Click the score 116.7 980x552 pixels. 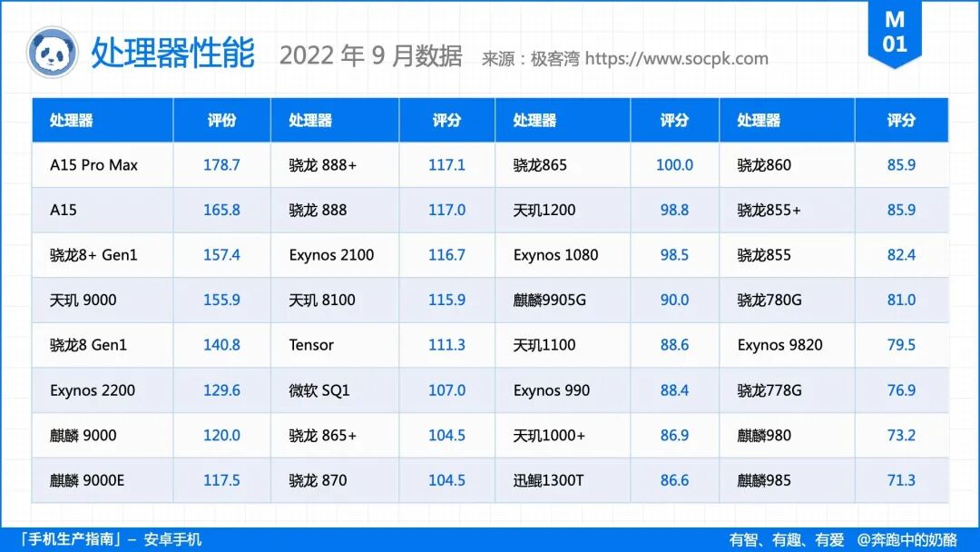click(x=446, y=255)
